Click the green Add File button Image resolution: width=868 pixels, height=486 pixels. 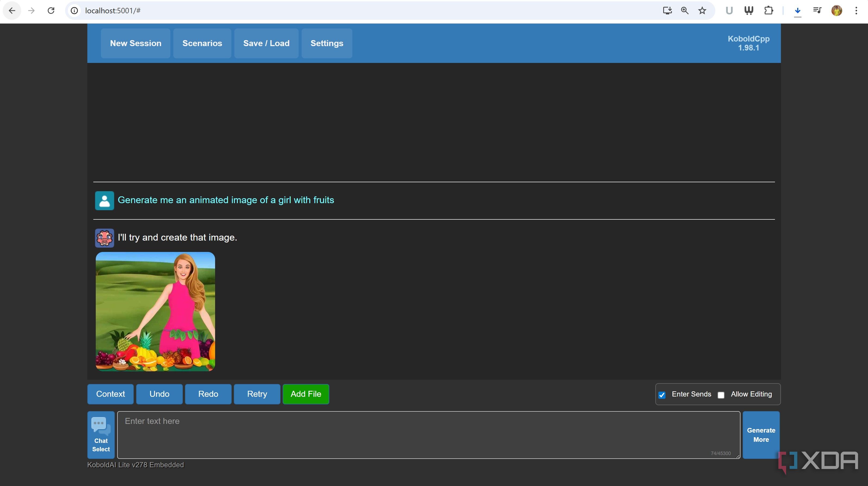point(306,394)
